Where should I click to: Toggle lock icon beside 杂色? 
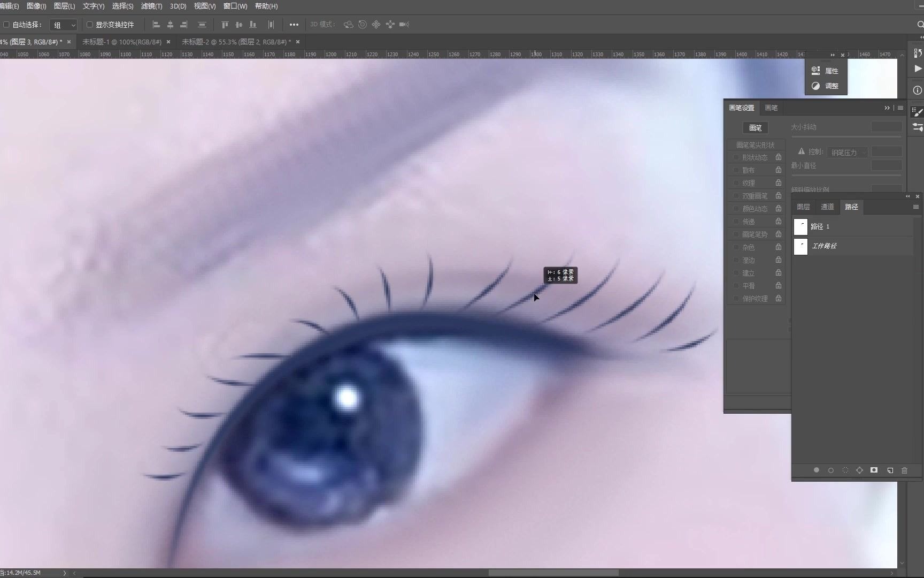(x=779, y=247)
